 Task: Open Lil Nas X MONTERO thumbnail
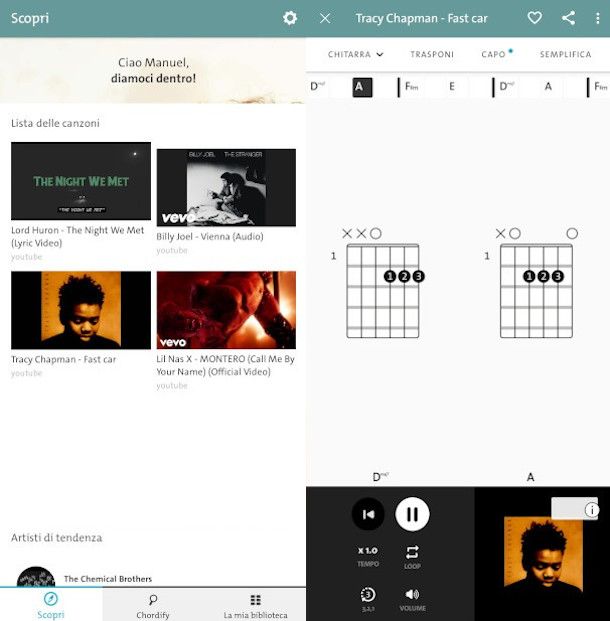pyautogui.click(x=226, y=310)
